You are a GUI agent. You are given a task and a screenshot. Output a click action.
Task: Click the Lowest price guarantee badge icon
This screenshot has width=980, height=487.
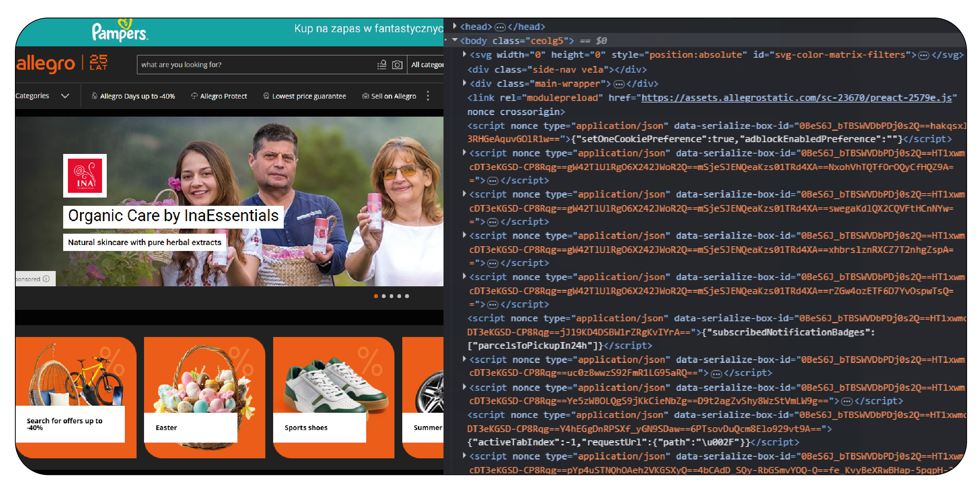[266, 96]
